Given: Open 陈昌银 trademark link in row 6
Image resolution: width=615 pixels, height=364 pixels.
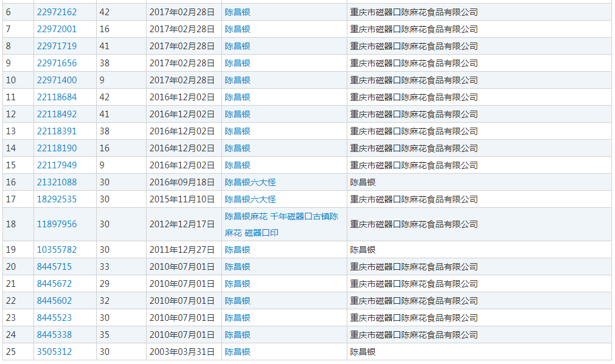Looking at the screenshot, I should (x=238, y=12).
